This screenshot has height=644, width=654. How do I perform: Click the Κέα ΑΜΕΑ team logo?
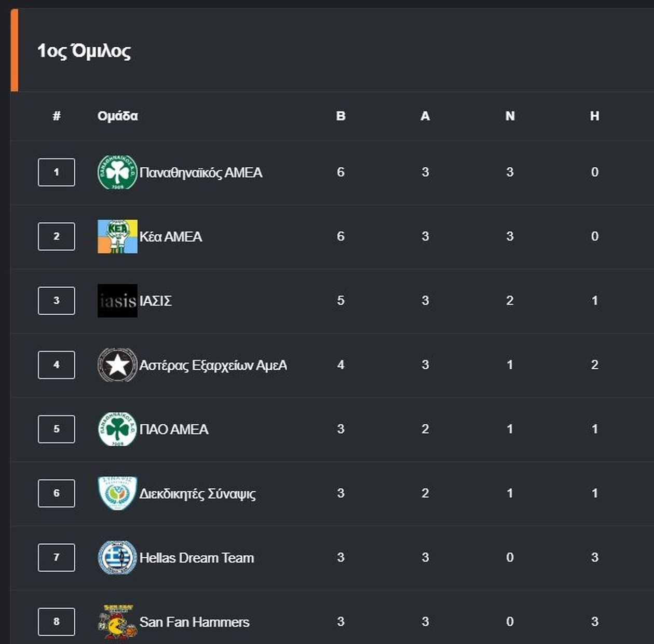[x=117, y=236]
